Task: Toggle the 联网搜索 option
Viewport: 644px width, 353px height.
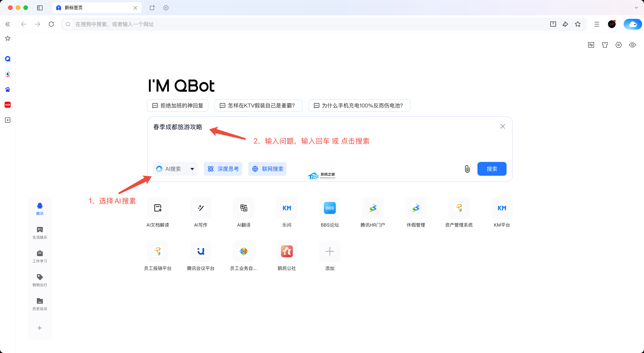Action: tap(267, 169)
